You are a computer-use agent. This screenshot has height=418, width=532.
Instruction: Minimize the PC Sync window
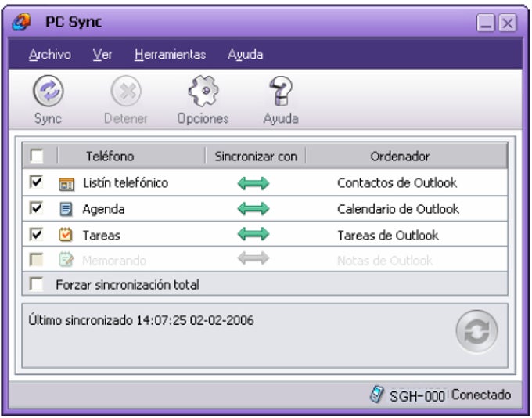tap(486, 23)
